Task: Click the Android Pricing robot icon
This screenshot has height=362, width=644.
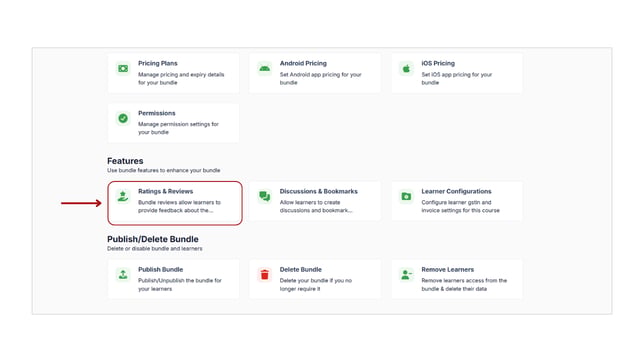Action: click(x=264, y=69)
